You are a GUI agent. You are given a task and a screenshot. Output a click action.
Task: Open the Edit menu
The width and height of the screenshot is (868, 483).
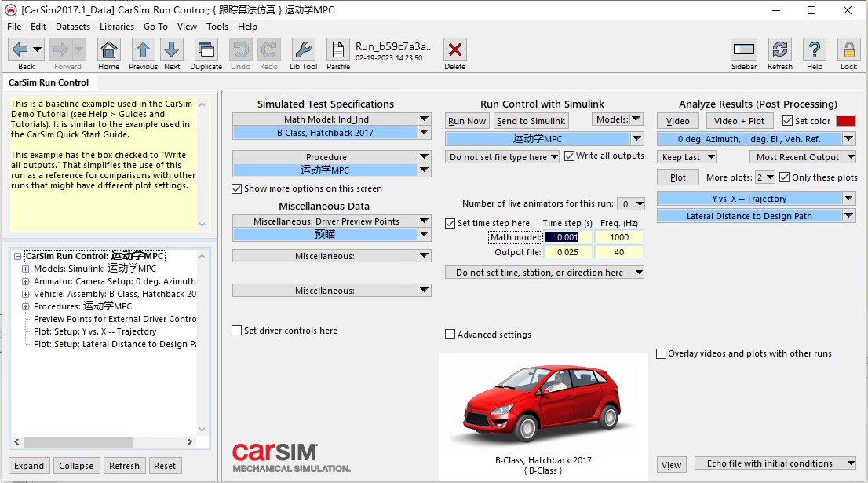point(38,27)
